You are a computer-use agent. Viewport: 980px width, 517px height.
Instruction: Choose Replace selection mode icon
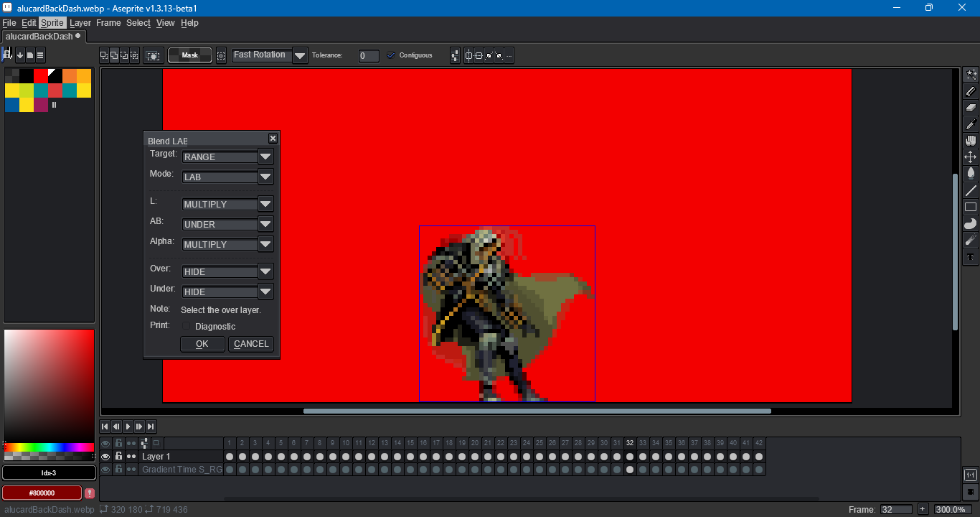[104, 55]
